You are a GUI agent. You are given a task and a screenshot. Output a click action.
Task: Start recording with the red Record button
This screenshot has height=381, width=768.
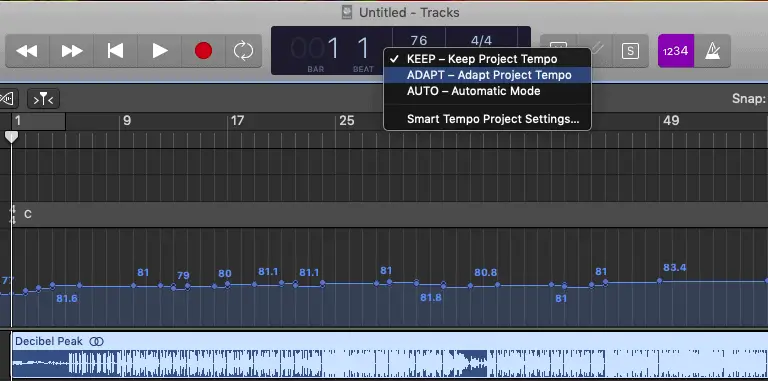point(203,51)
